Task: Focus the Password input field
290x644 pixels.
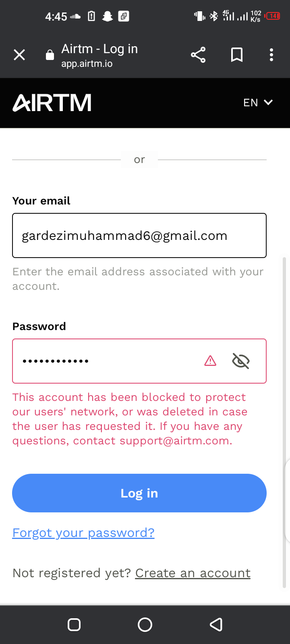Action: click(139, 361)
